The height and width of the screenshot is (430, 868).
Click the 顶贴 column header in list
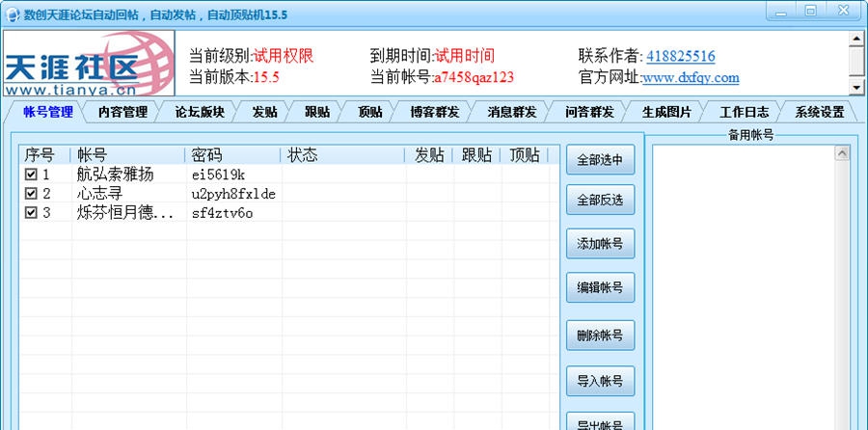click(525, 155)
